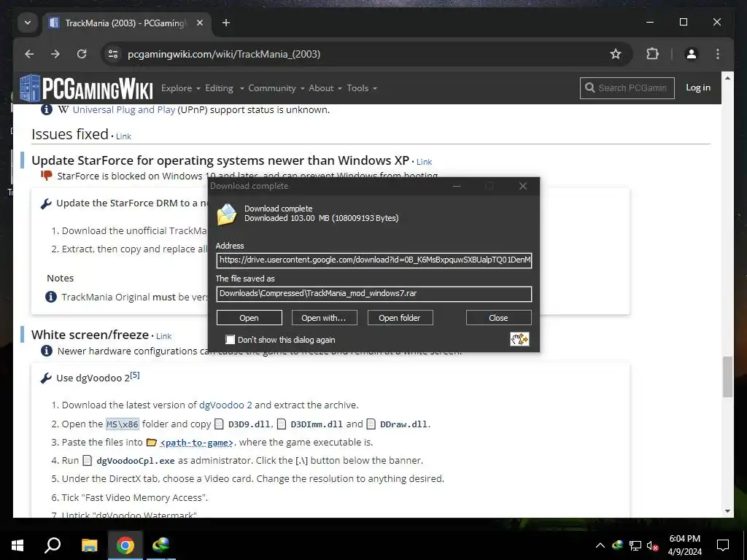Open Chrome three-dot menu
747x560 pixels.
coord(718,54)
